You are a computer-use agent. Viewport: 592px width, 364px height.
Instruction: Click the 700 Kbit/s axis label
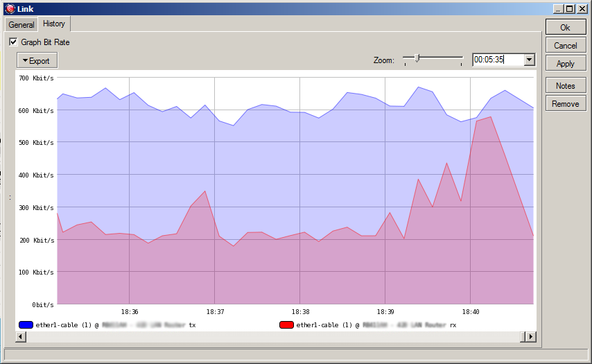point(36,78)
